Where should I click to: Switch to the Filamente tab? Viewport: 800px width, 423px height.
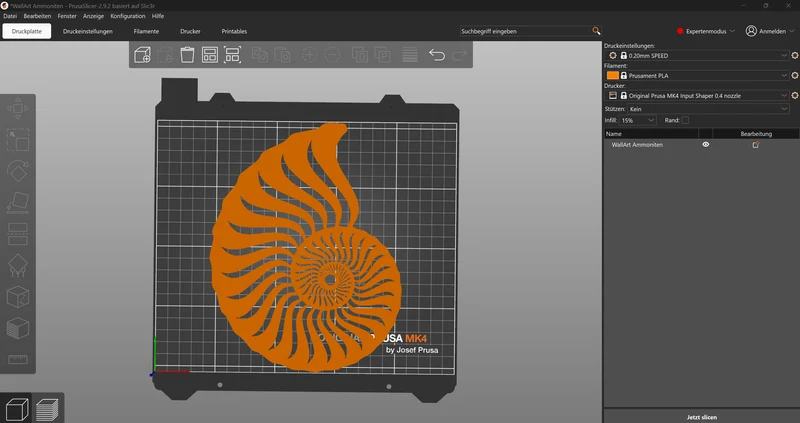[x=146, y=31]
